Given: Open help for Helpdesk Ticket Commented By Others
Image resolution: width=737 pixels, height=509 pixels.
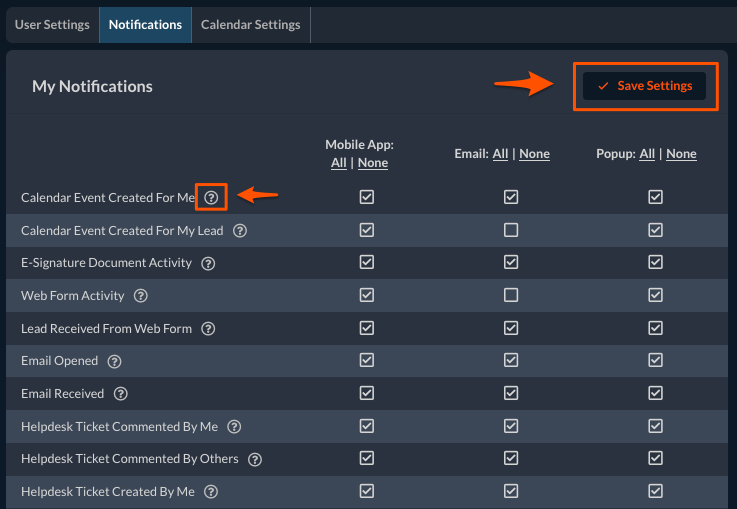Looking at the screenshot, I should click(x=255, y=459).
